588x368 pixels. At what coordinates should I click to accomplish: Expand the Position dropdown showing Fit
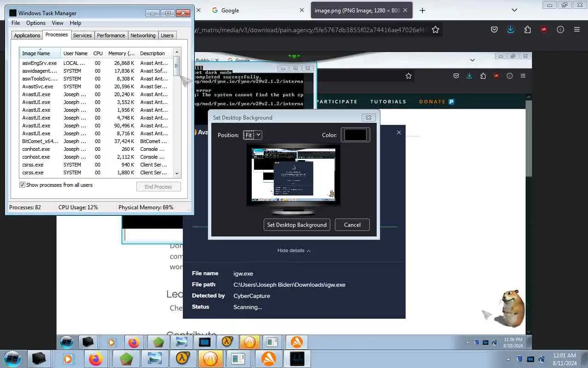click(253, 135)
